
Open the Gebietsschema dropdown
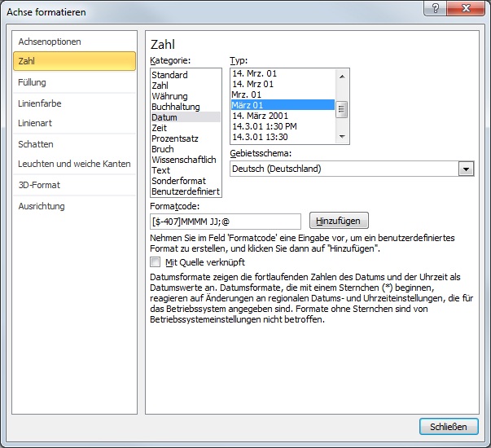tap(466, 169)
